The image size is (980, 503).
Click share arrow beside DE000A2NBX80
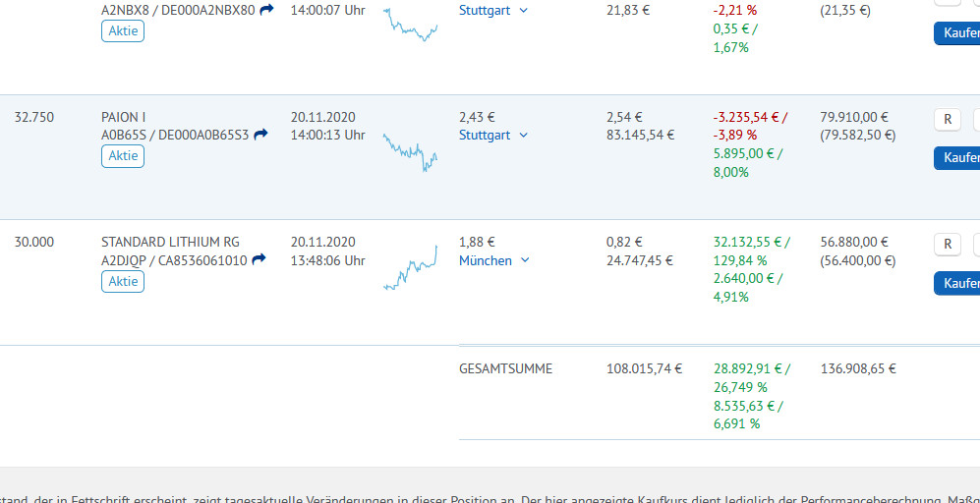(x=266, y=10)
